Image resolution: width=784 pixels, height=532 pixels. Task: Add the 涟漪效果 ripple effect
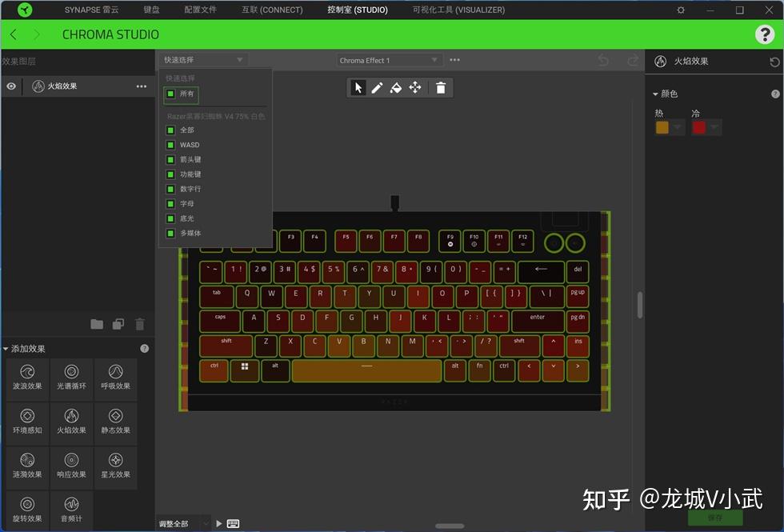(x=27, y=466)
